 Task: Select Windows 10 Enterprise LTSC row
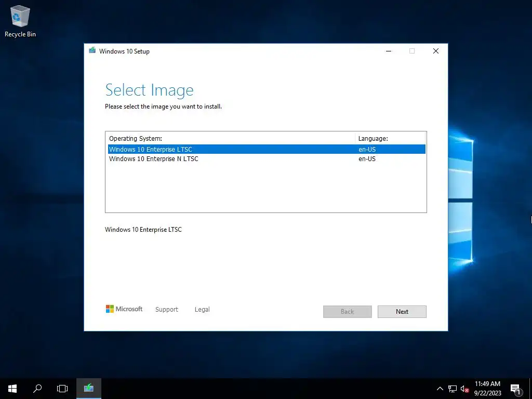(x=267, y=149)
